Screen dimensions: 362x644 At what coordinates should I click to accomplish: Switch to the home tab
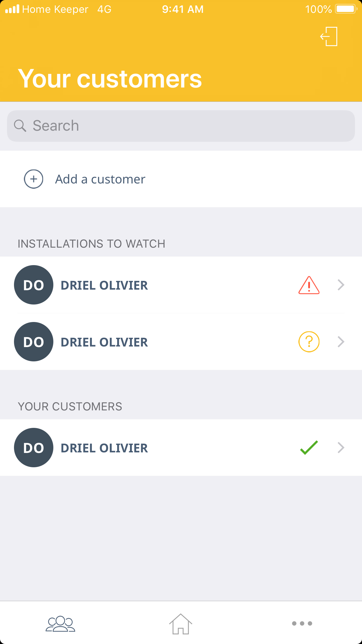pos(181,624)
